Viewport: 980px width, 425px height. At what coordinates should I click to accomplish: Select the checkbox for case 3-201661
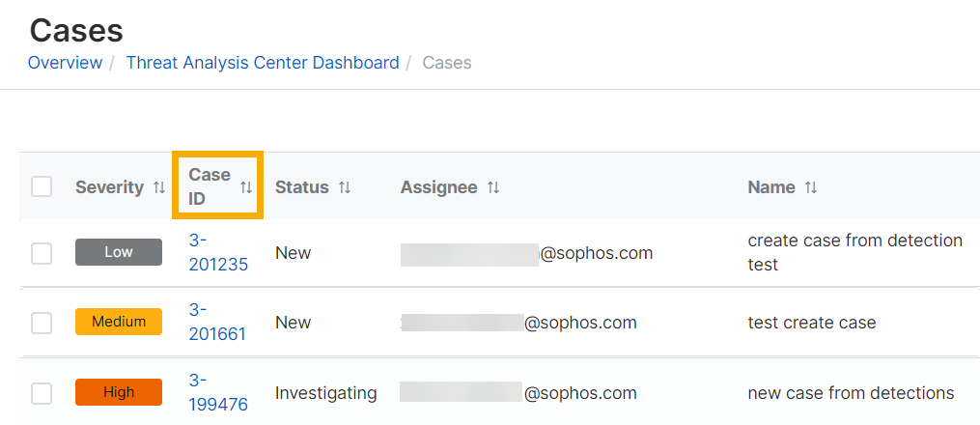pos(42,323)
